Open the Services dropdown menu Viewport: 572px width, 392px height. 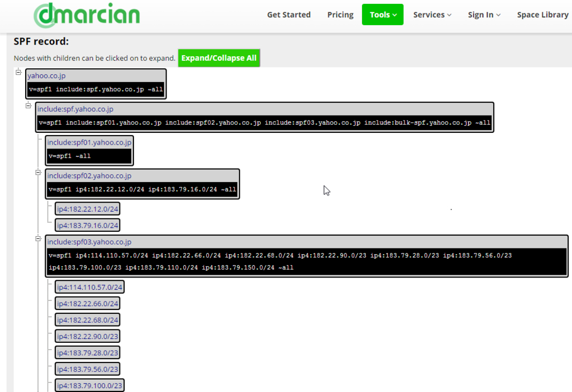432,15
